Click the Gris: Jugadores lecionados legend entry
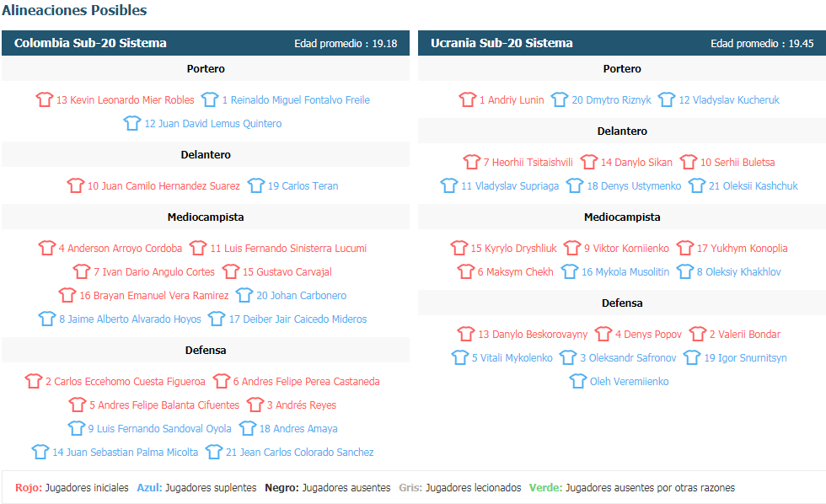The height and width of the screenshot is (504, 826). (x=460, y=488)
